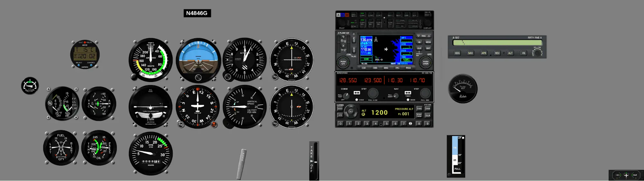Select the Direct-To button on the GPS
This screenshot has width=644, height=181.
(419, 42)
